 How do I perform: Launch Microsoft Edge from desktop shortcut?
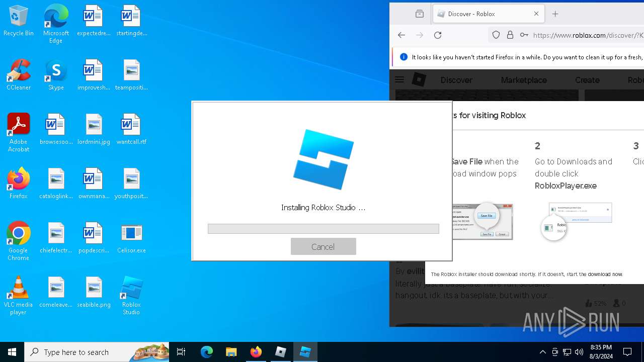(x=56, y=24)
